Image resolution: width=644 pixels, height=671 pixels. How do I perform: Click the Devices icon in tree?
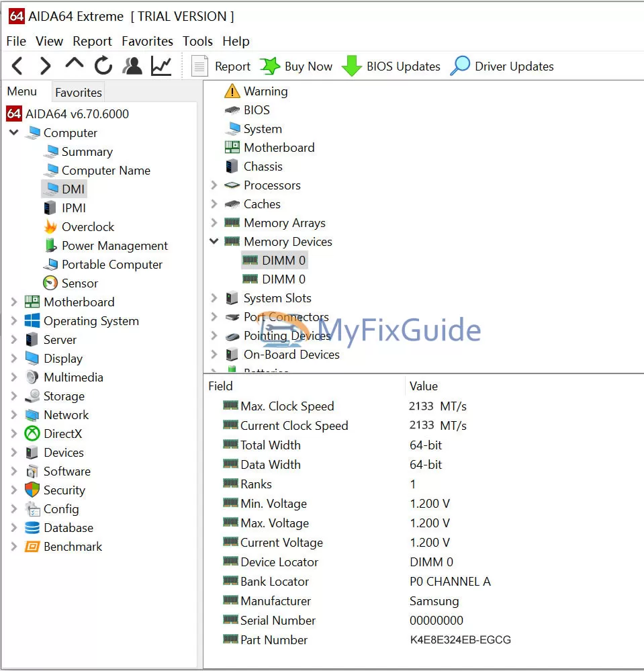click(x=32, y=452)
